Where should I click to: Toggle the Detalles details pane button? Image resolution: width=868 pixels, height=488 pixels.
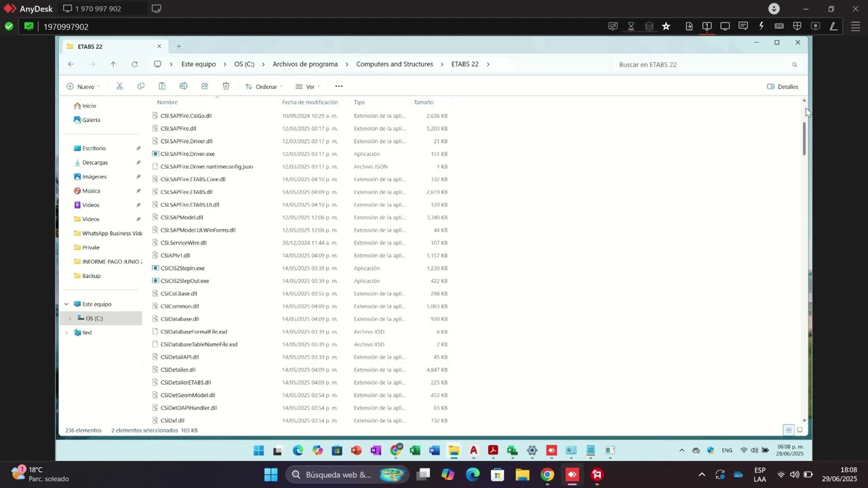tap(783, 87)
